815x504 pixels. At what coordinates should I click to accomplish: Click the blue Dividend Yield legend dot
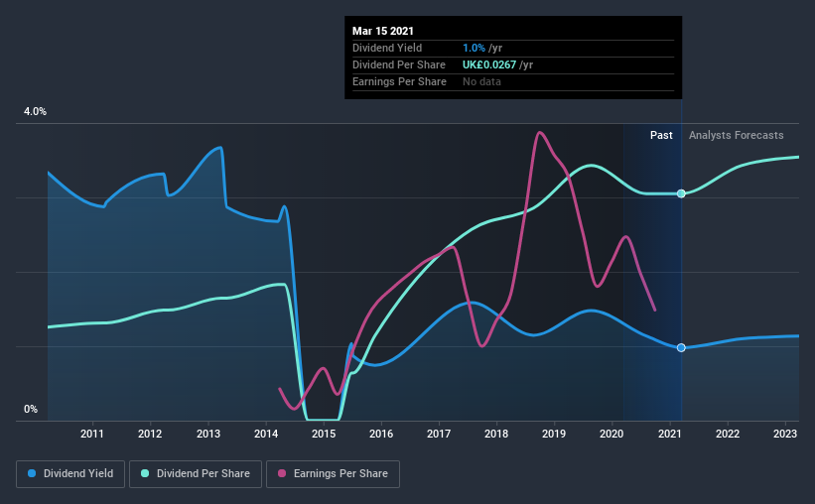[x=32, y=473]
